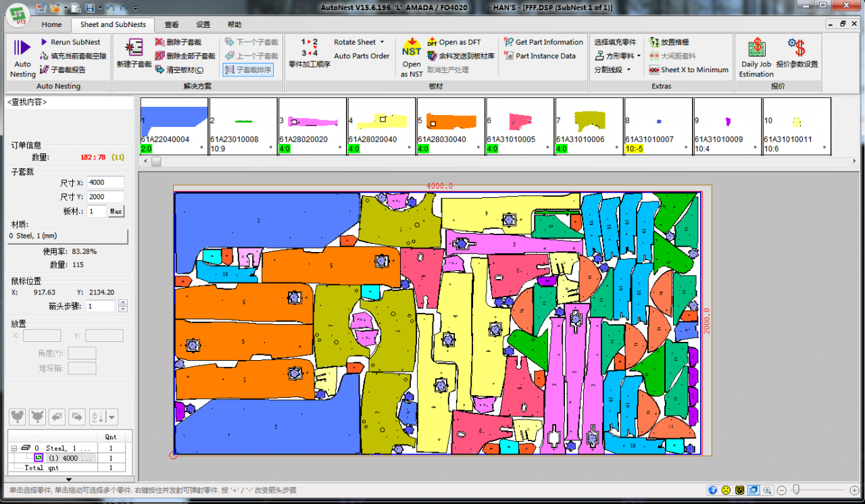865x504 pixels.
Task: Collapse the 0 Steel tree node
Action: (x=14, y=448)
